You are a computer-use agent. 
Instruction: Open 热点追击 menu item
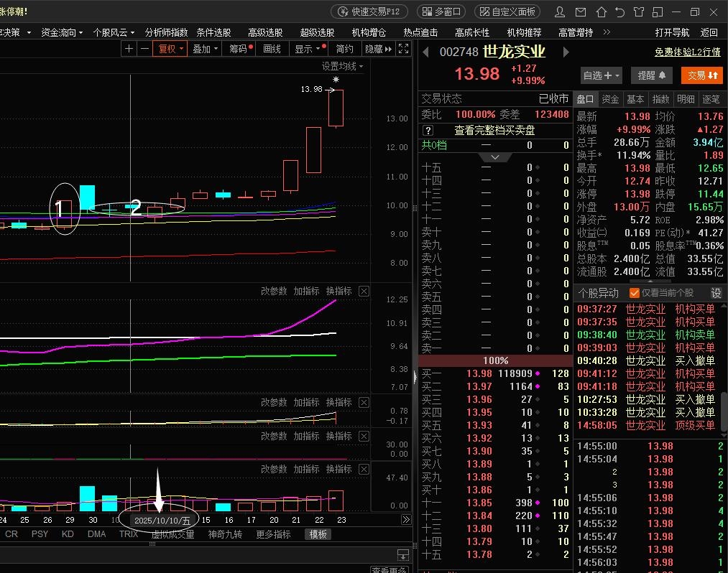coord(420,32)
